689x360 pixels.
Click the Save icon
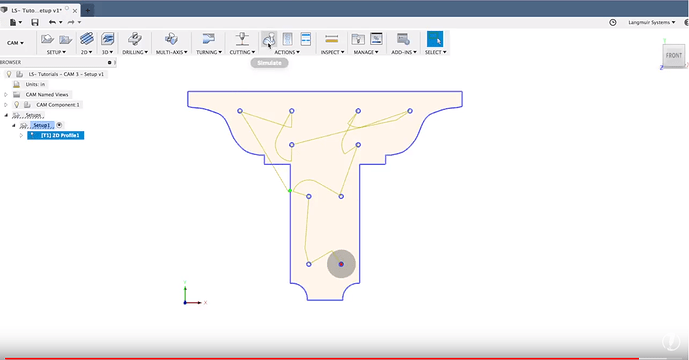(x=35, y=22)
